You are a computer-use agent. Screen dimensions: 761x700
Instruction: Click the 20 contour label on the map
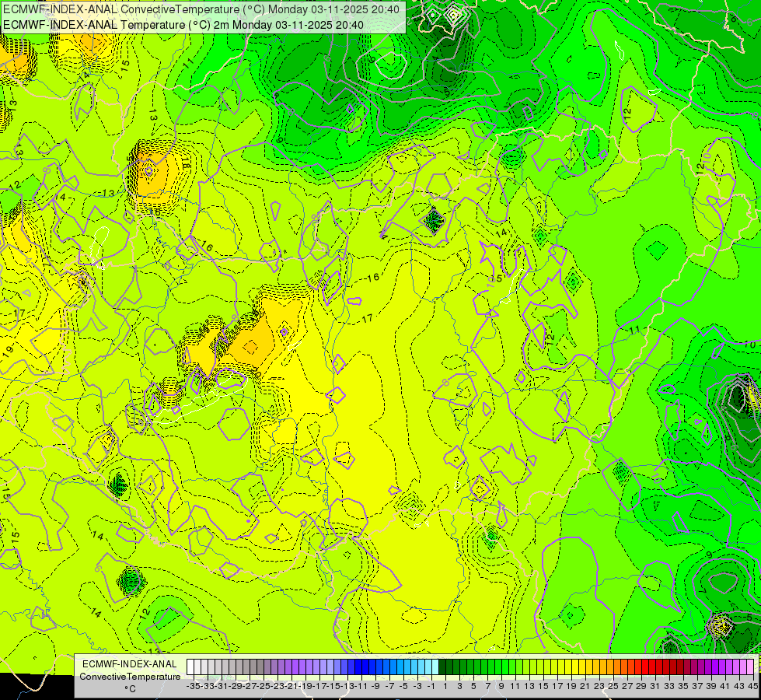tap(257, 373)
